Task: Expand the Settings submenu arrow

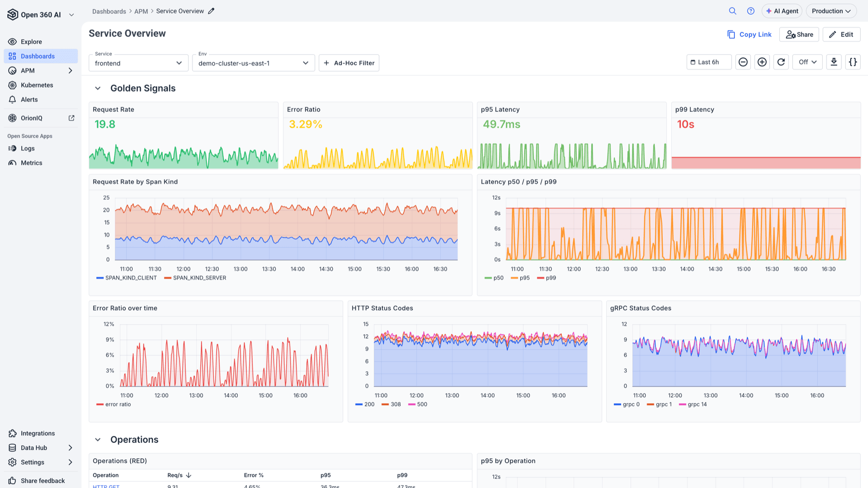Action: click(x=70, y=462)
